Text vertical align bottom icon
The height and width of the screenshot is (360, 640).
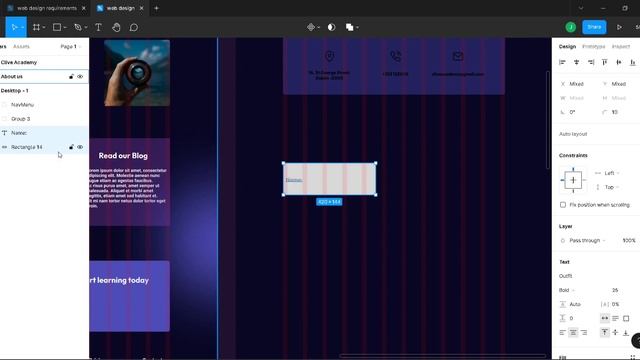pos(626,332)
